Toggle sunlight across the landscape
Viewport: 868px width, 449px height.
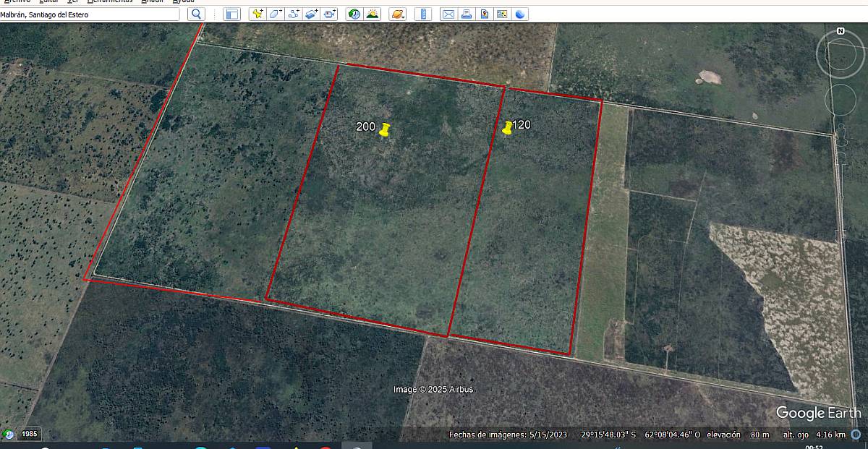371,13
